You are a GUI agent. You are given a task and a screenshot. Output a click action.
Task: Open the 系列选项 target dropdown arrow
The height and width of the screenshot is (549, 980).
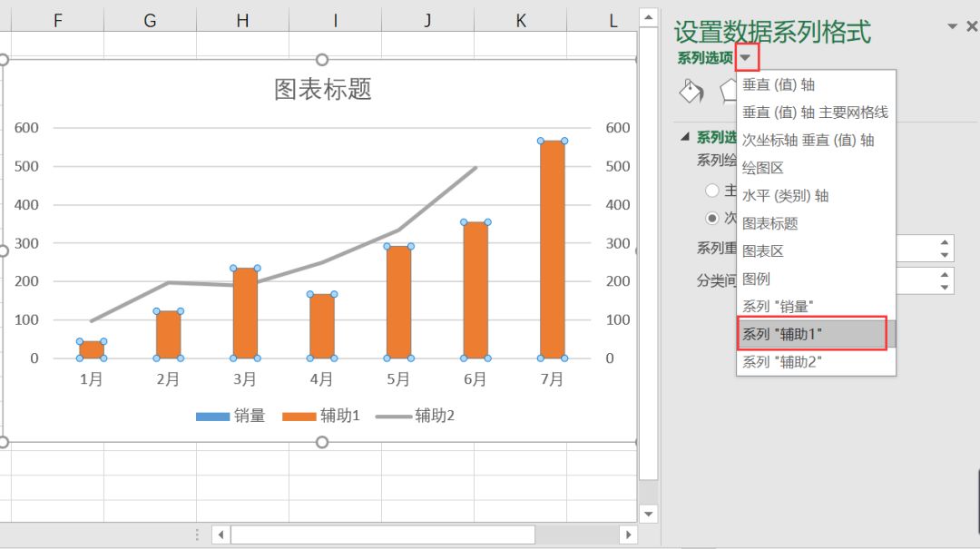(x=744, y=56)
